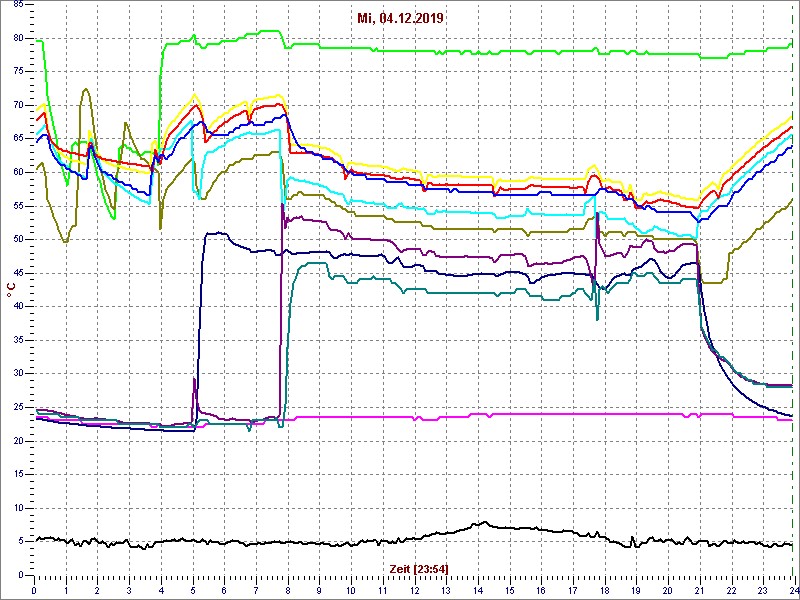Select the y-axis tick label 40

[18, 307]
